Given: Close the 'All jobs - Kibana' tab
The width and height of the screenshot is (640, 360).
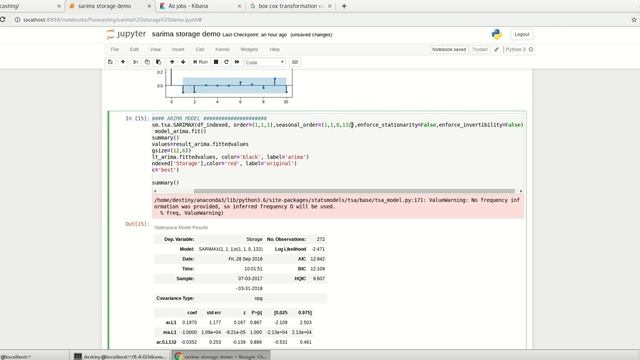Looking at the screenshot, I should [239, 6].
